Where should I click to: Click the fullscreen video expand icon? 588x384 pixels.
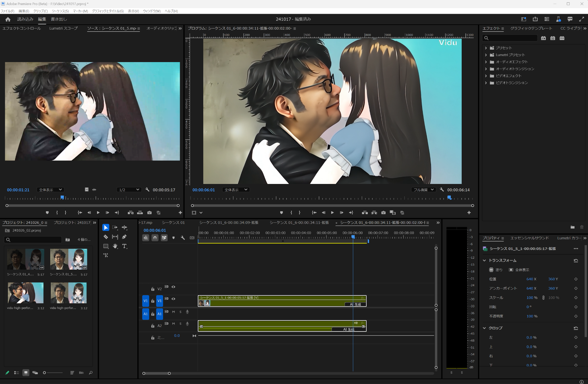[581, 19]
